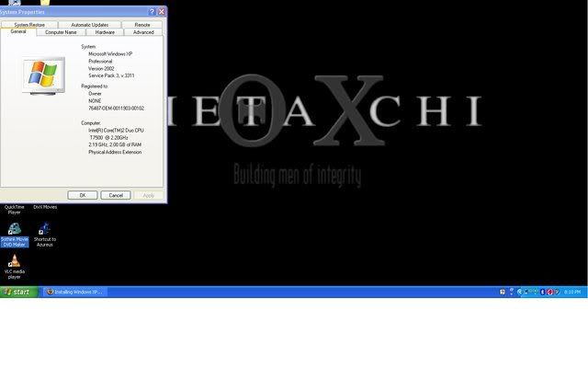This screenshot has height=368, width=588.
Task: Switch to the System Restore tab
Action: 29,25
